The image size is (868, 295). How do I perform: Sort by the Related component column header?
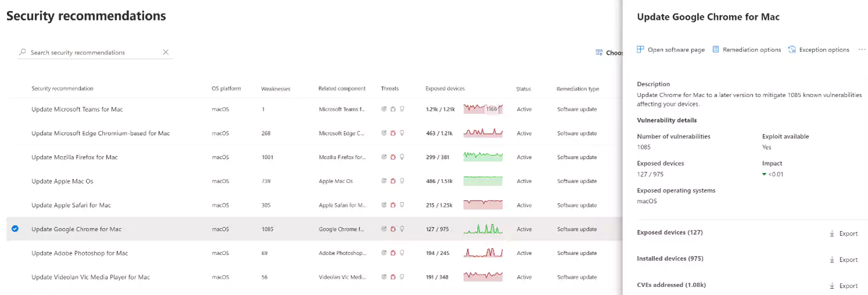click(342, 89)
